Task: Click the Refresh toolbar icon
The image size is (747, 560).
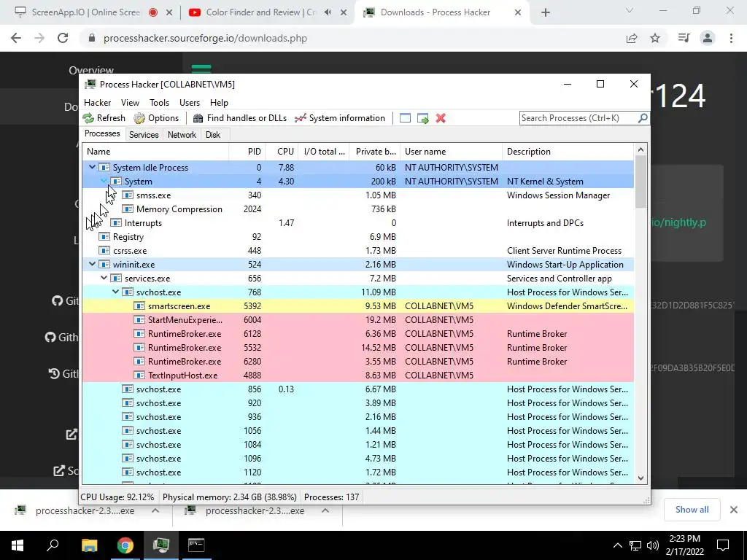Action: (x=88, y=118)
